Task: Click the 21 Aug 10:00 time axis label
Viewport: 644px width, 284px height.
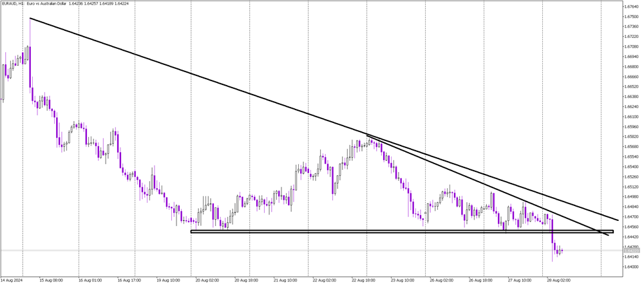Action: 284,281
